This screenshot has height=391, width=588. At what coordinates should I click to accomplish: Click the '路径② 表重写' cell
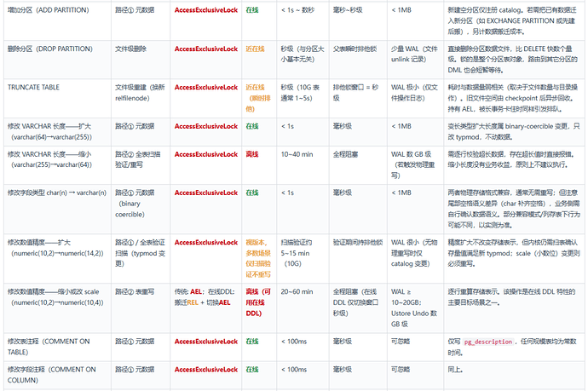[x=141, y=308]
